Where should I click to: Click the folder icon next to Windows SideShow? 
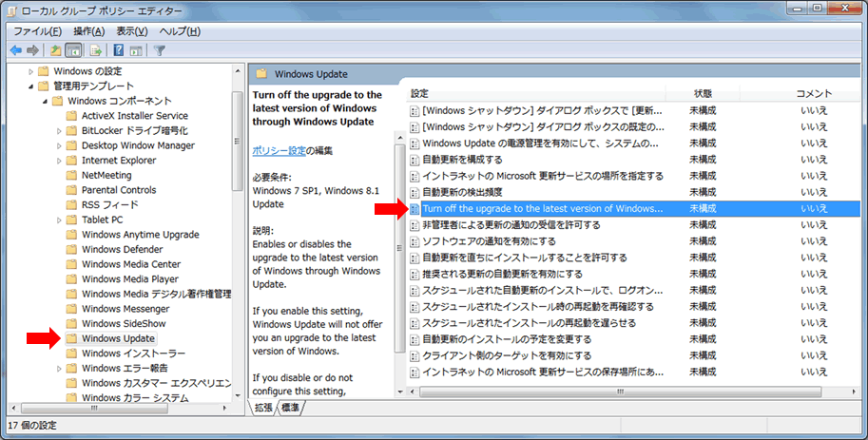pos(71,323)
